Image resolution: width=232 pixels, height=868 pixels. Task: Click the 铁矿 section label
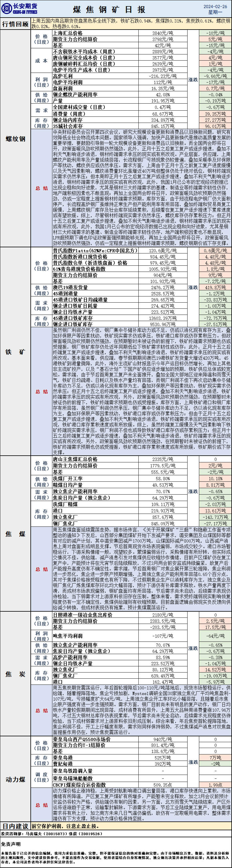(x=16, y=352)
